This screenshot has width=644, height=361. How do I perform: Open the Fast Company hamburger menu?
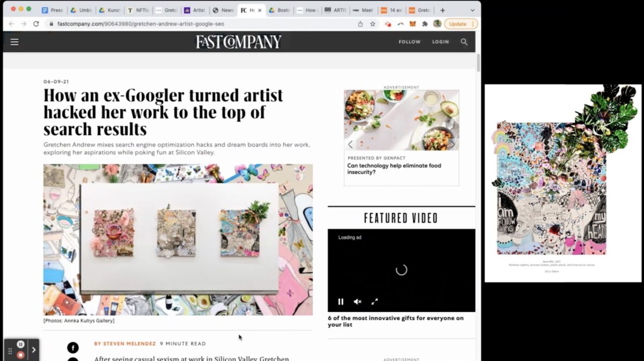[x=14, y=42]
